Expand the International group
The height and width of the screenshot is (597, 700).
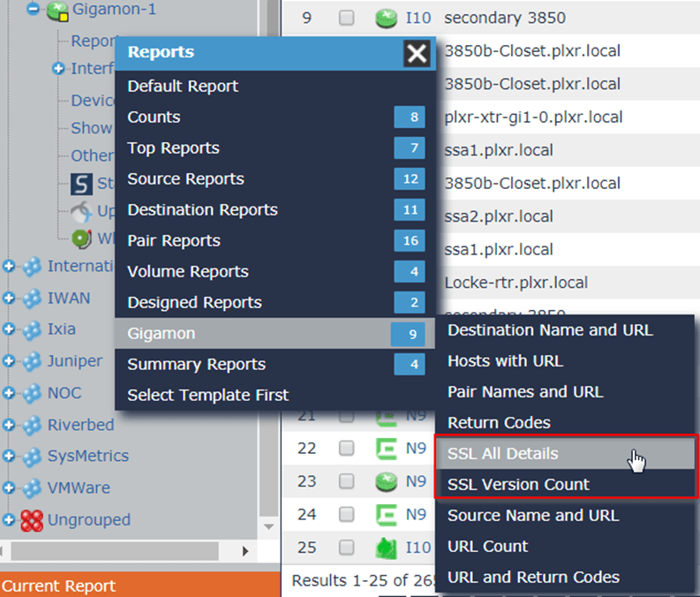point(9,266)
